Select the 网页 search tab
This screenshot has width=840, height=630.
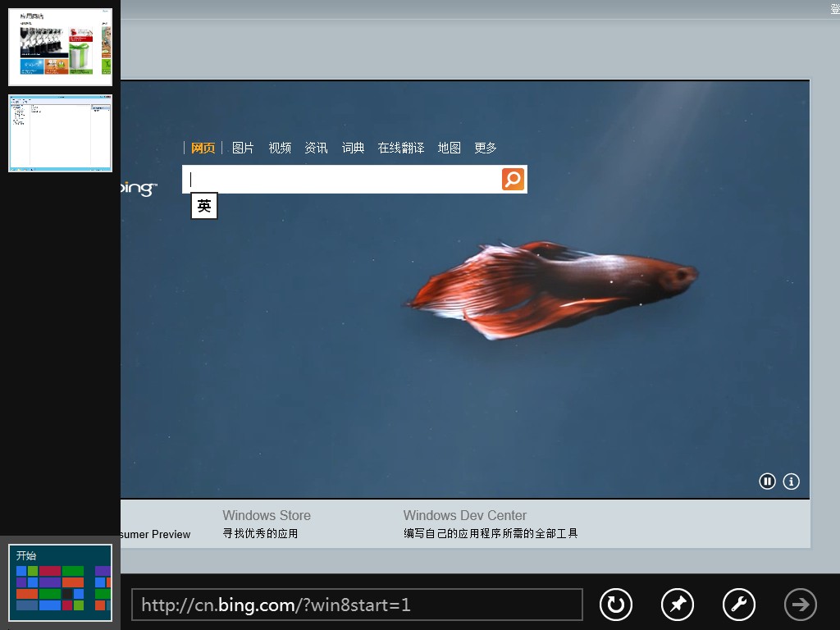coord(203,148)
